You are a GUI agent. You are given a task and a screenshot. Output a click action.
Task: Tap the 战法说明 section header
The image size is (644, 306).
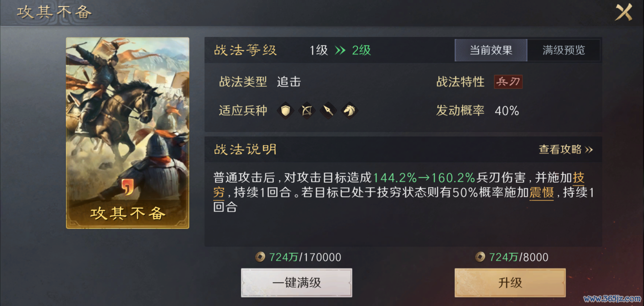(x=245, y=149)
